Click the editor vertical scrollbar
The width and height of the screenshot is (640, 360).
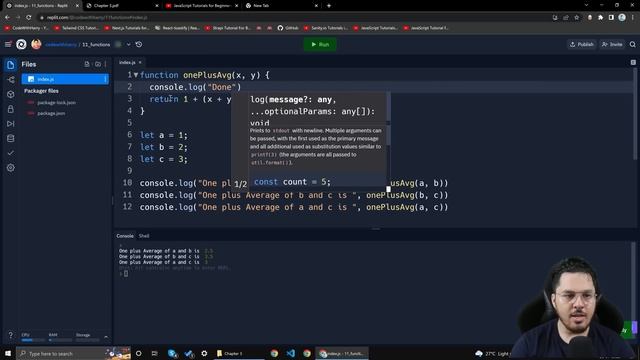pyautogui.click(x=635, y=114)
